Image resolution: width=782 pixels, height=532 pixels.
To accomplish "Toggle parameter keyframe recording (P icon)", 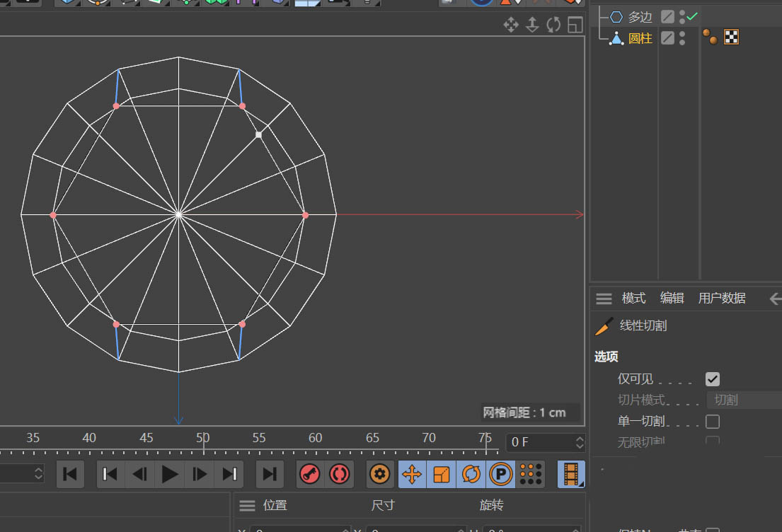I will [500, 474].
